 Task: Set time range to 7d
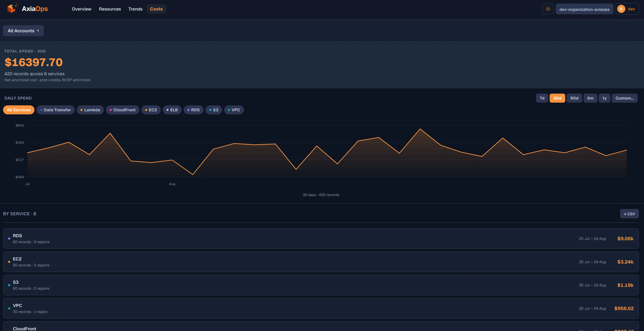pos(542,98)
